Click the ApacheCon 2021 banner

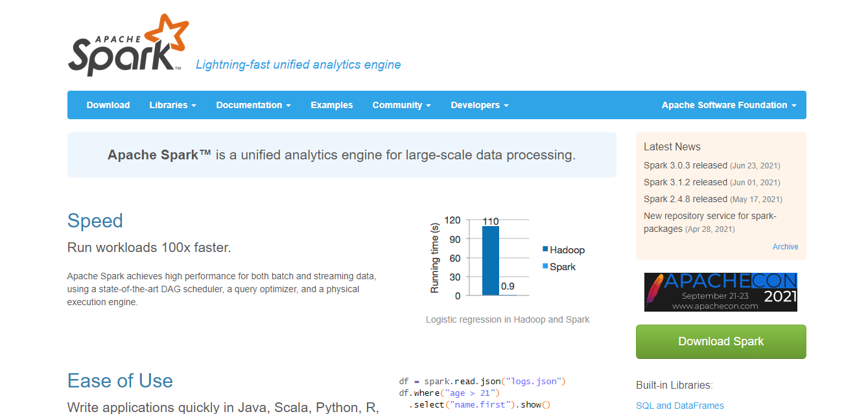pos(720,292)
